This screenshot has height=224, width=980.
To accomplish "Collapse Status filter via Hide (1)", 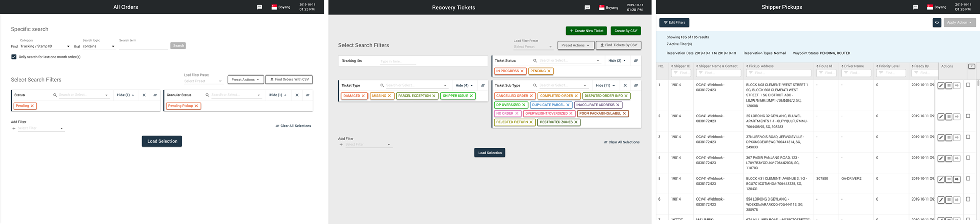I will pyautogui.click(x=126, y=95).
